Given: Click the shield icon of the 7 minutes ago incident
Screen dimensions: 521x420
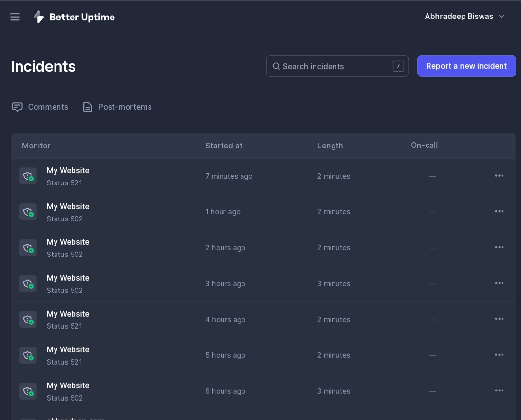Looking at the screenshot, I should click(x=28, y=176).
